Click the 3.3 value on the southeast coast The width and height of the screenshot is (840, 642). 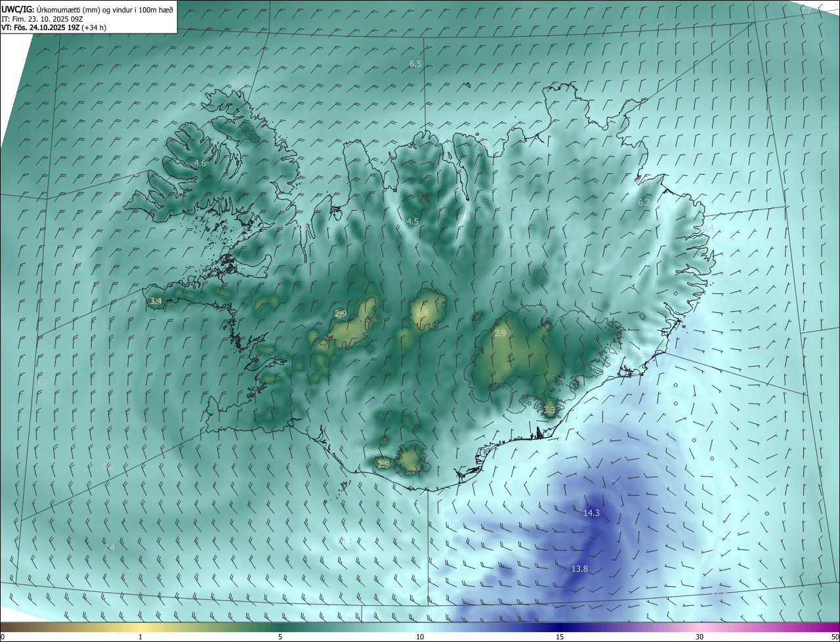click(549, 410)
